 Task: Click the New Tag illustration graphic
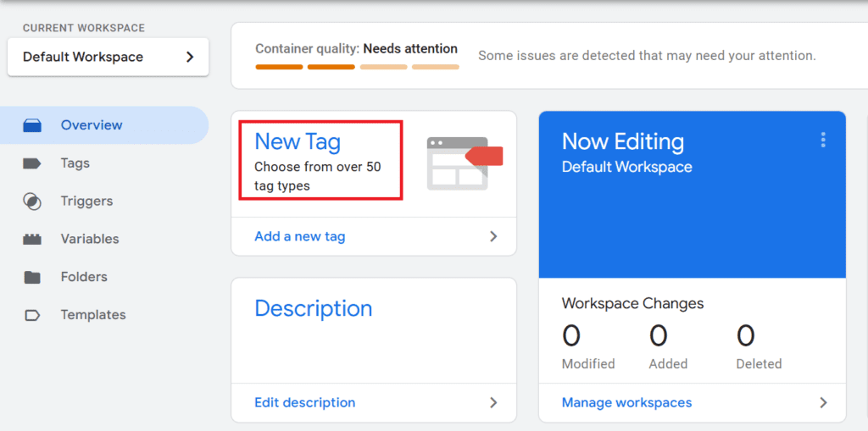click(464, 163)
